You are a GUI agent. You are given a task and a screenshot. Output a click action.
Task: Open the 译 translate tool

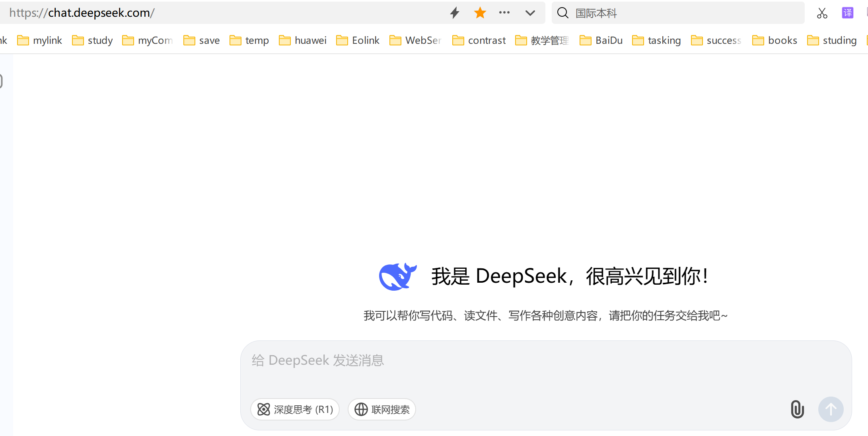pos(848,13)
